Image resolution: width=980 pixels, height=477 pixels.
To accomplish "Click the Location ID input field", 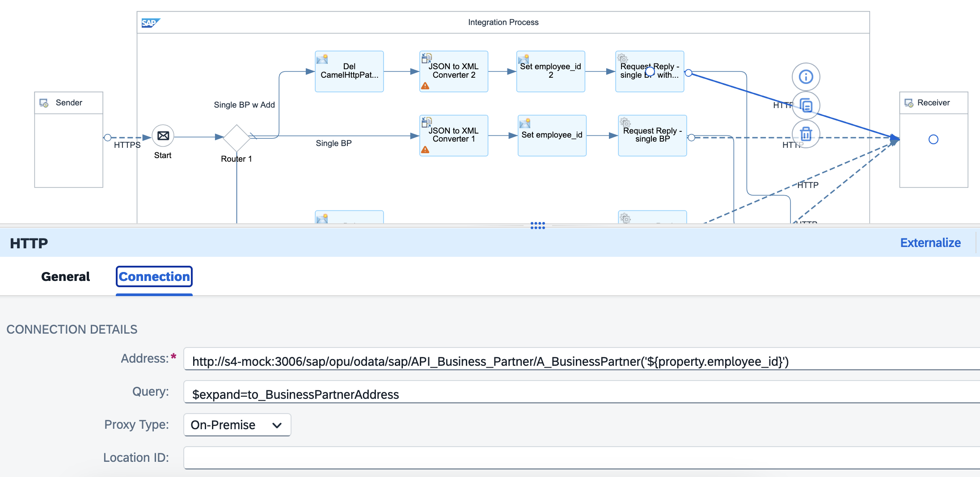I will click(x=582, y=458).
